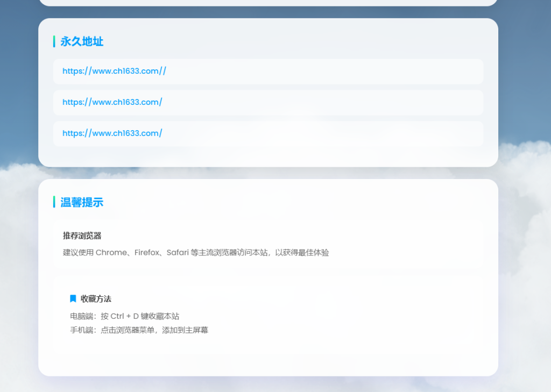Open the first link https://www.ch1633.com//
This screenshot has height=392, width=551.
coord(113,71)
